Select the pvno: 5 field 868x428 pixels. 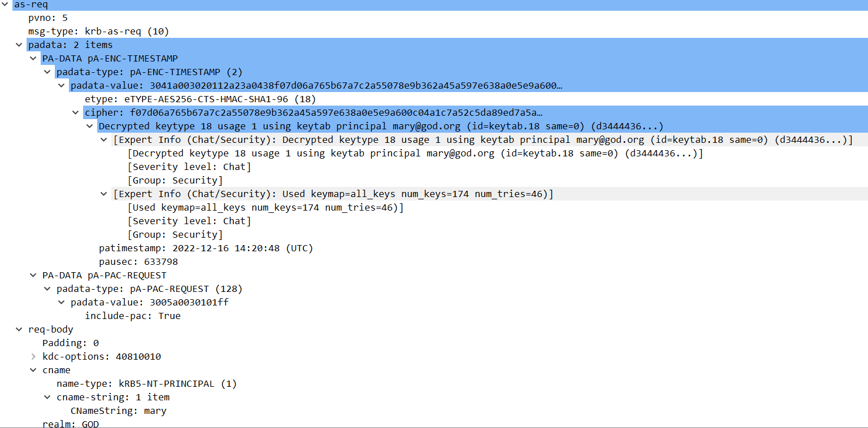point(48,18)
